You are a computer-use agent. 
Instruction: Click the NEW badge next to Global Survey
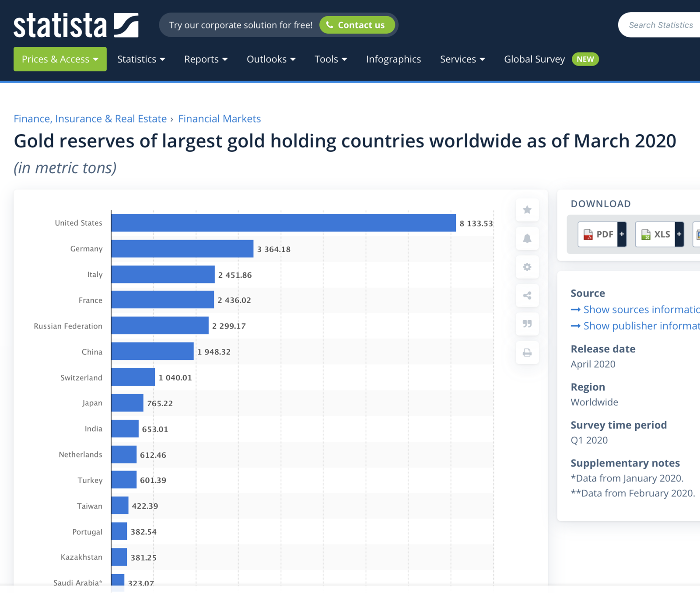(x=585, y=59)
